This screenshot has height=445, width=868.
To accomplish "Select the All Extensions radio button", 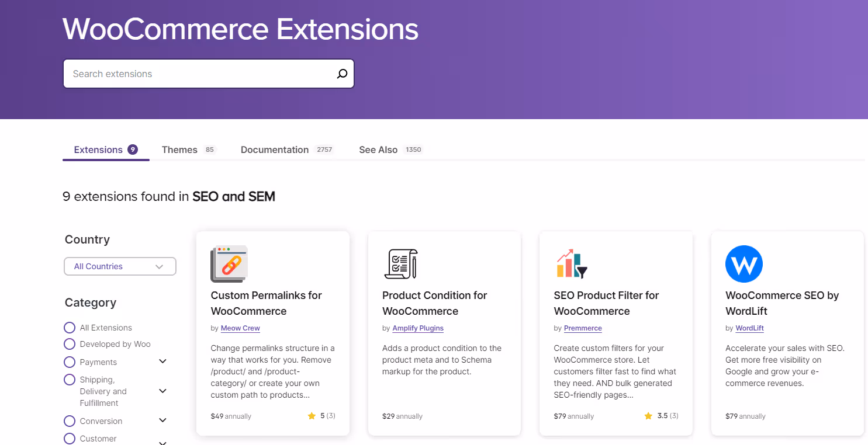I will point(70,327).
